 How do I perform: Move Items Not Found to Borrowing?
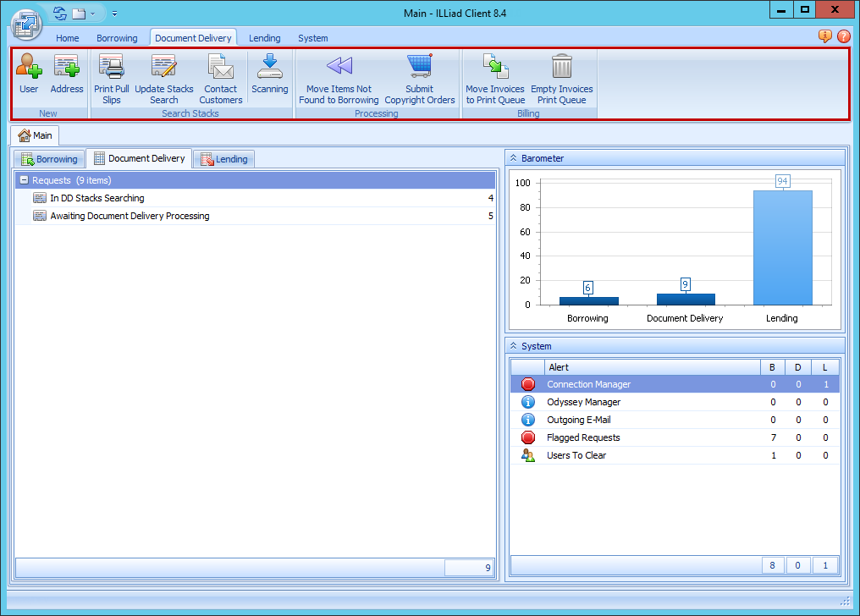339,76
